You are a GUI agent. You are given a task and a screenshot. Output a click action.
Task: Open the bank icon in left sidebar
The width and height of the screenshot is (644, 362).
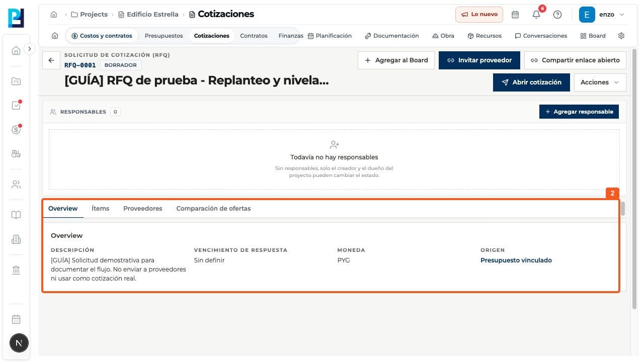coord(16,270)
